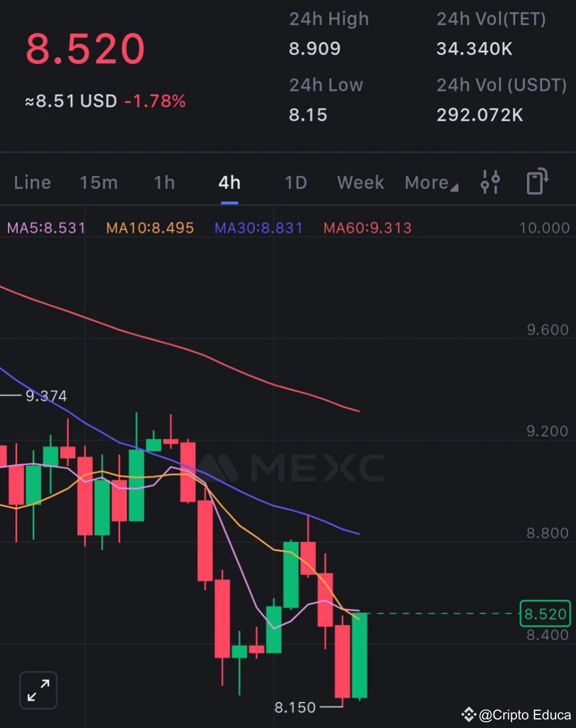Open the More timeframes dropdown
Screen dimensions: 576x728
pyautogui.click(x=430, y=182)
